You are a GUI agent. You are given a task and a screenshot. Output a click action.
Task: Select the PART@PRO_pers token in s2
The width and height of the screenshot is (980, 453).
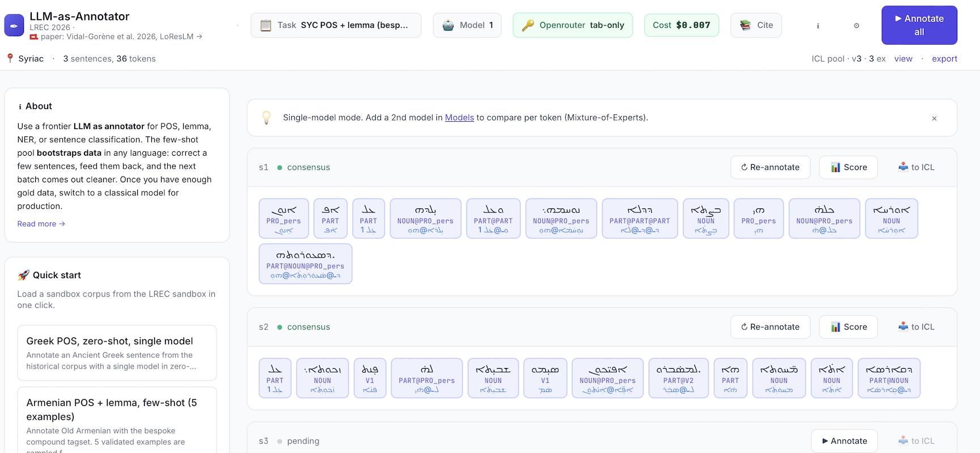point(427,378)
